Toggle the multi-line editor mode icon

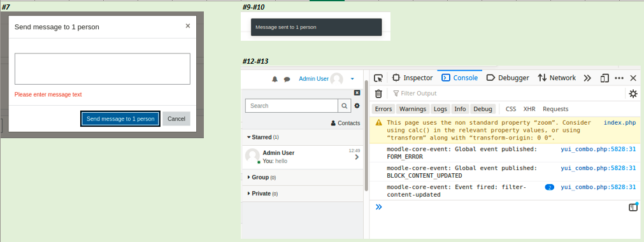(x=633, y=207)
